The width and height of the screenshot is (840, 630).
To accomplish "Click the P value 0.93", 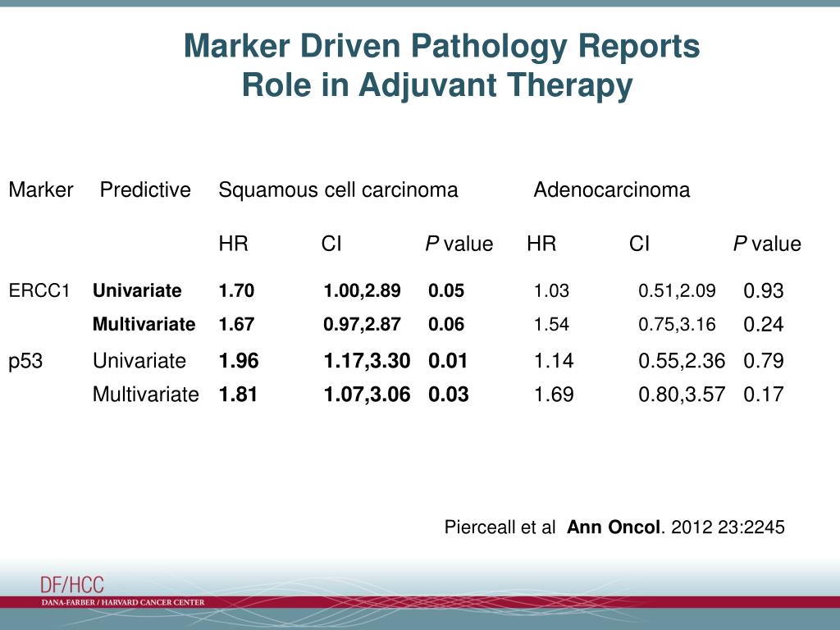I will click(764, 290).
